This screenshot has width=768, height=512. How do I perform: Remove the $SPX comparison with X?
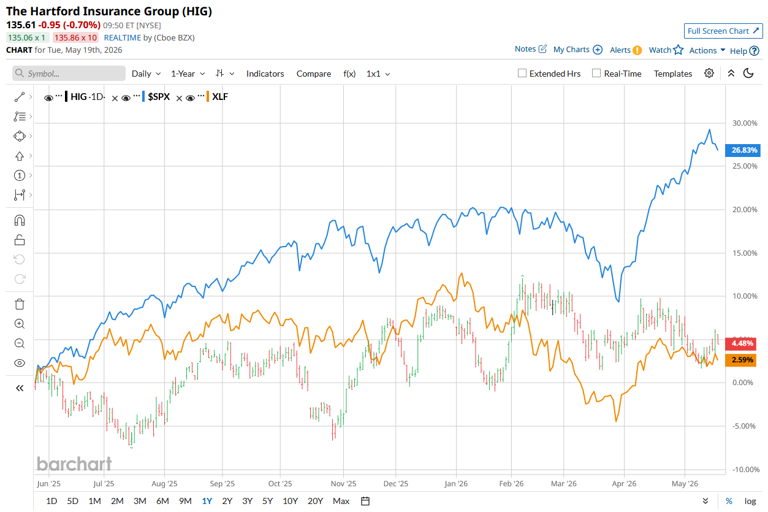pyautogui.click(x=179, y=98)
